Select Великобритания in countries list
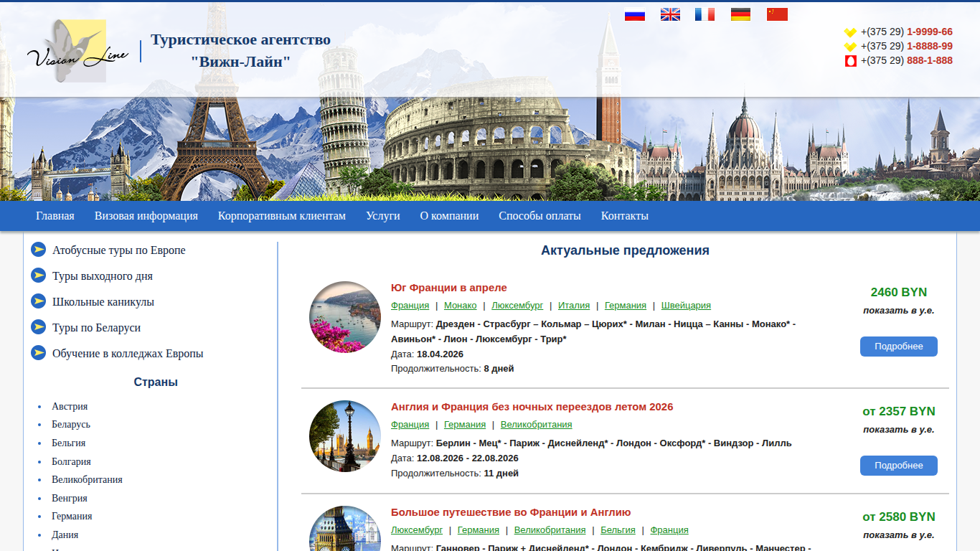 87,480
